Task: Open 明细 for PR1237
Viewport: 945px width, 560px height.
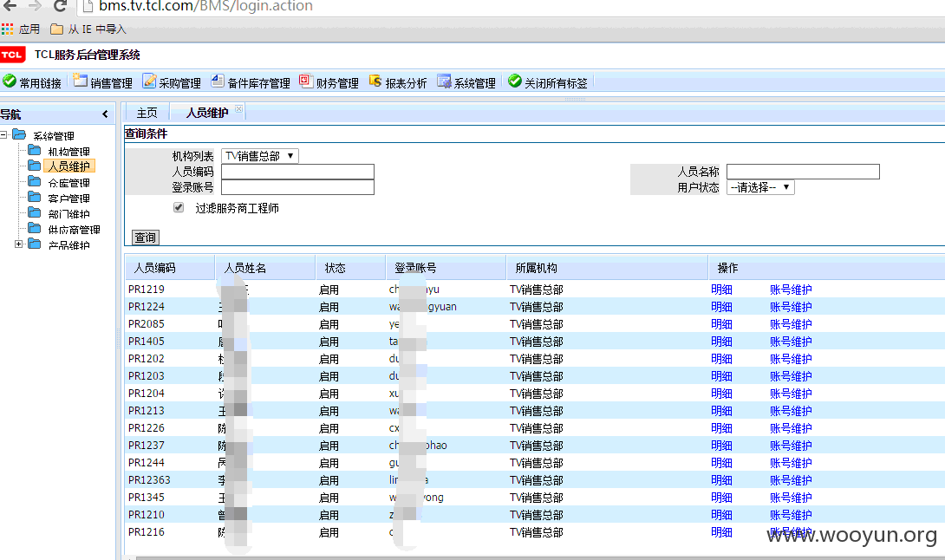Action: [721, 446]
